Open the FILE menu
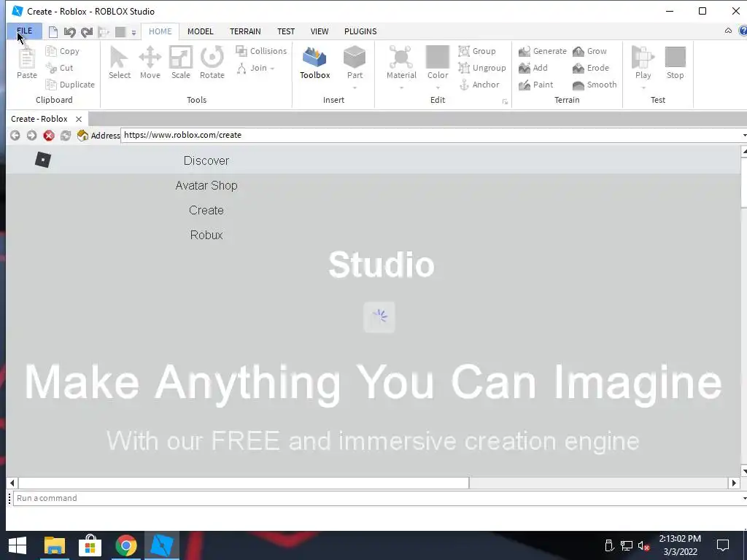 pyautogui.click(x=24, y=31)
